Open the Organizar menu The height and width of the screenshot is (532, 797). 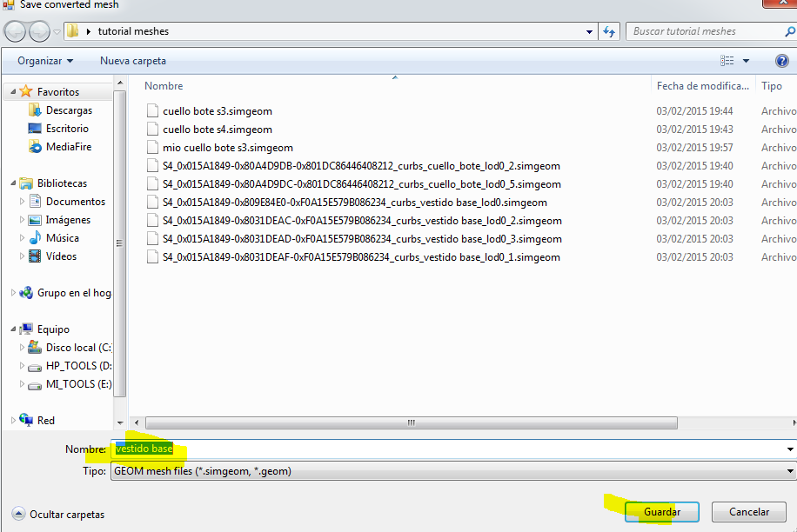point(45,61)
